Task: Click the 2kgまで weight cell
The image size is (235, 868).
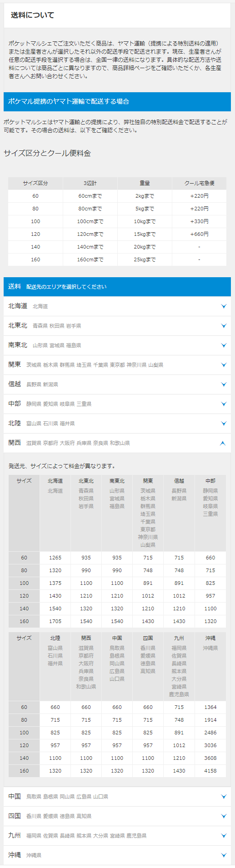Action: tap(145, 196)
